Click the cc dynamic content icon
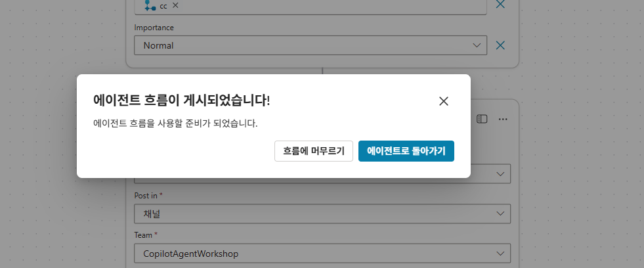This screenshot has height=268, width=644. click(x=150, y=5)
